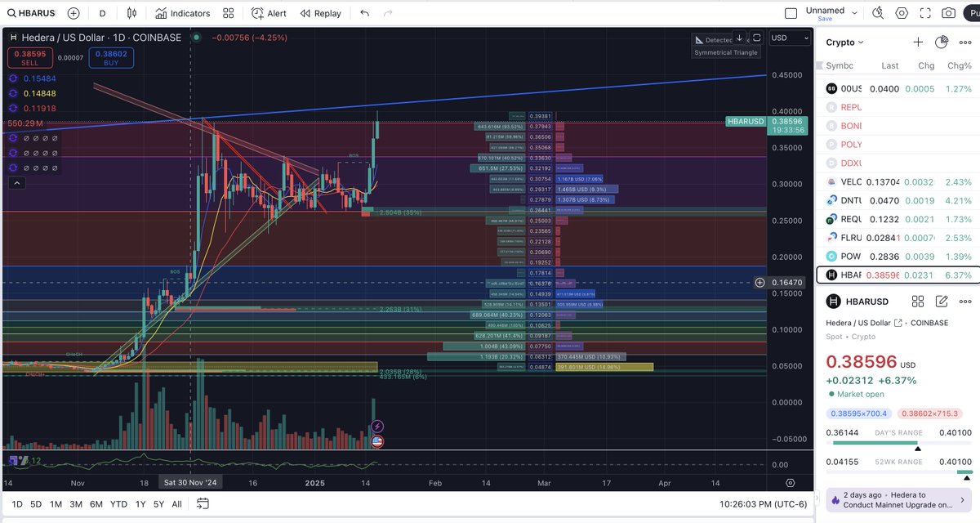The image size is (980, 523).
Task: Select the FLRU watchlist row
Action: pos(897,238)
